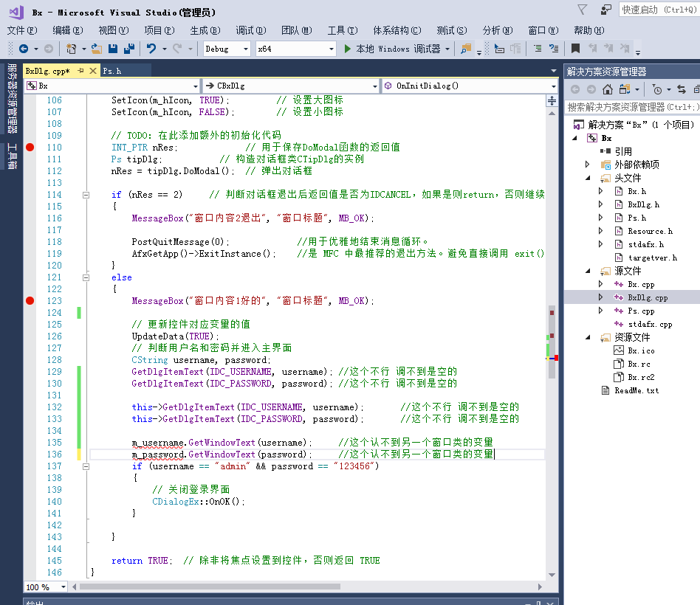Collapse the 头文件 folder node
Image resolution: width=700 pixels, height=605 pixels.
pyautogui.click(x=588, y=178)
